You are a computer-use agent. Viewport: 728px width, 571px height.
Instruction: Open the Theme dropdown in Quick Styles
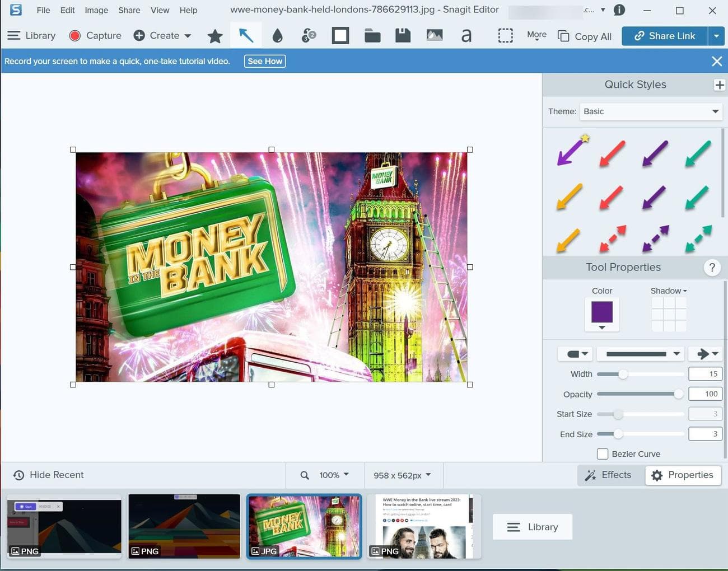click(650, 111)
